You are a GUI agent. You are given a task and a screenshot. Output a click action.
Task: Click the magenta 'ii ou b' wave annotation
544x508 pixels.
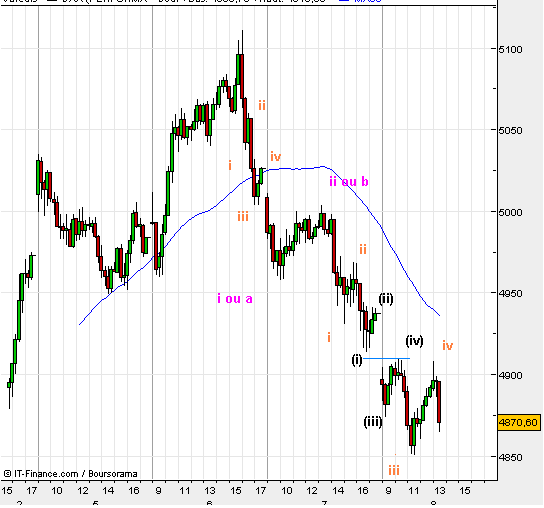(349, 181)
